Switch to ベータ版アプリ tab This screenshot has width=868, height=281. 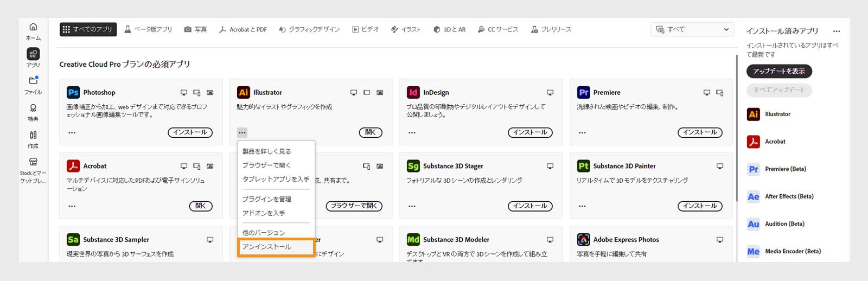click(x=148, y=29)
